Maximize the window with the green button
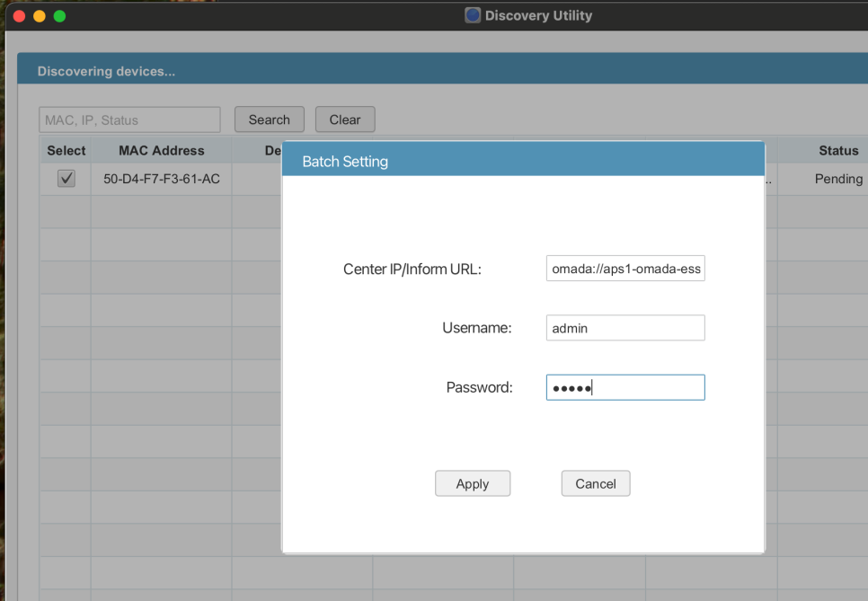The width and height of the screenshot is (868, 601). (x=59, y=16)
